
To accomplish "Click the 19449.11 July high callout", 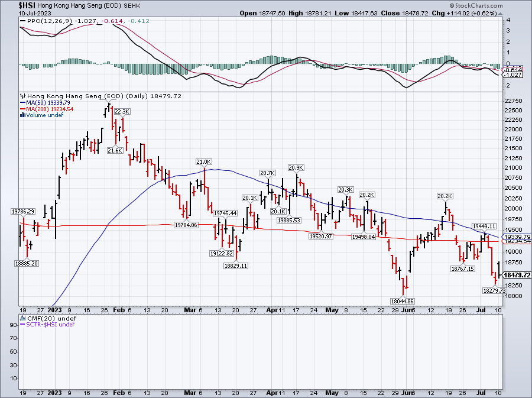I will pyautogui.click(x=485, y=226).
